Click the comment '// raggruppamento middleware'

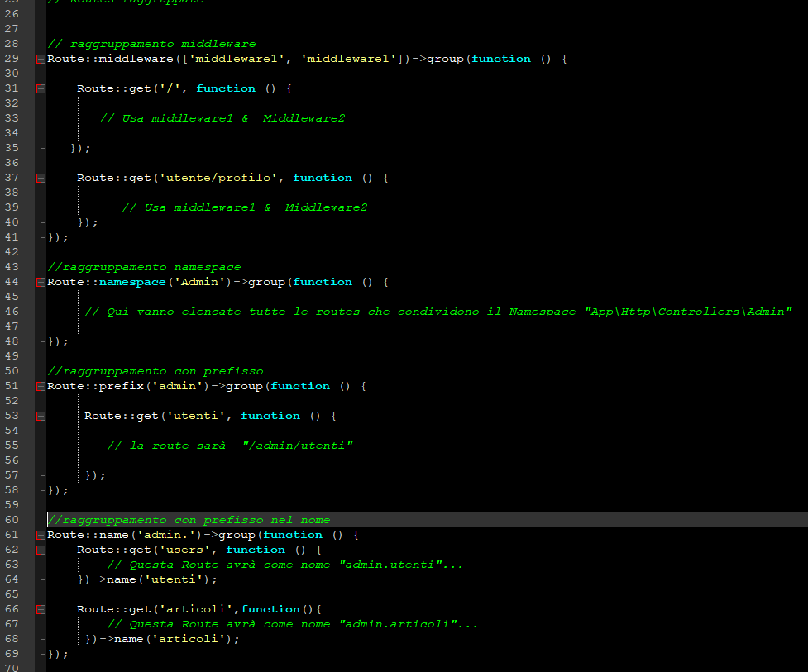151,44
